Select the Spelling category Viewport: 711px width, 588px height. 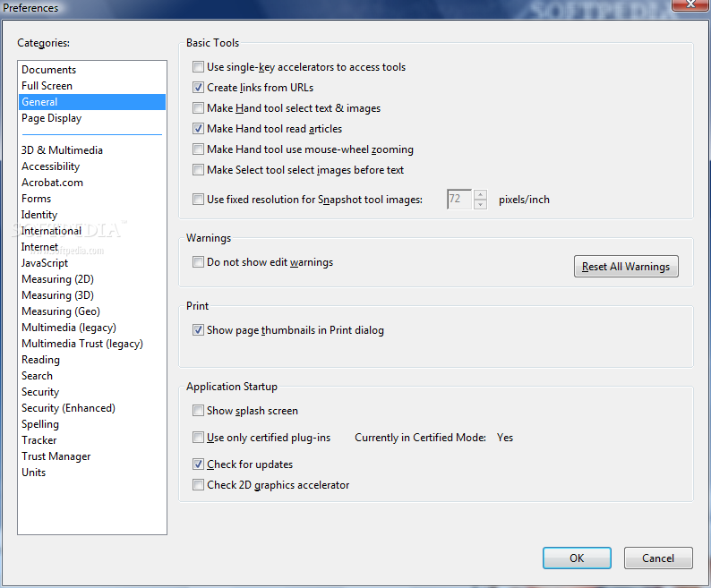pos(92,424)
